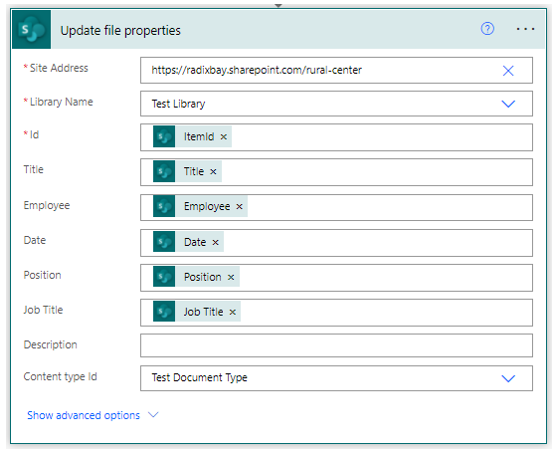Click the Update file properties header title
Screen dimensions: 556x455
pos(121,30)
